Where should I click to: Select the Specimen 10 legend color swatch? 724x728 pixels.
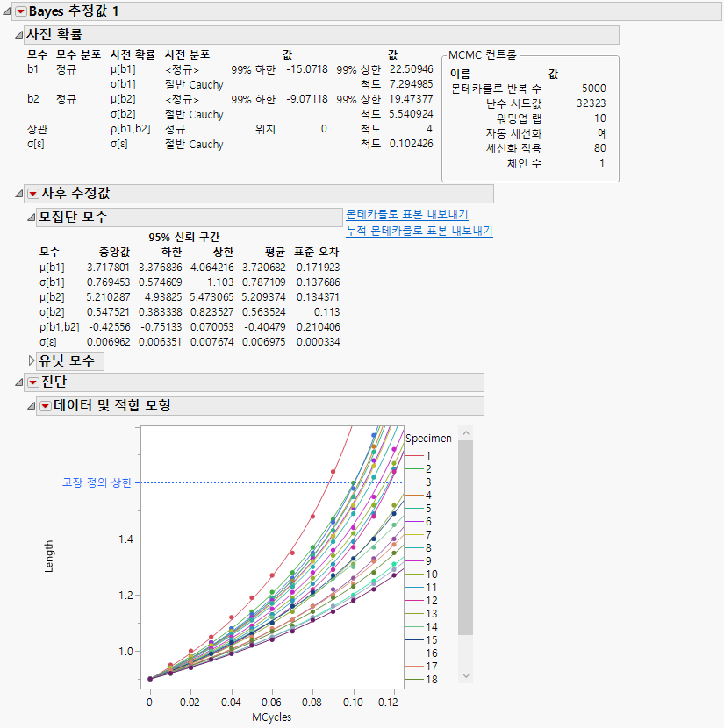[x=412, y=574]
